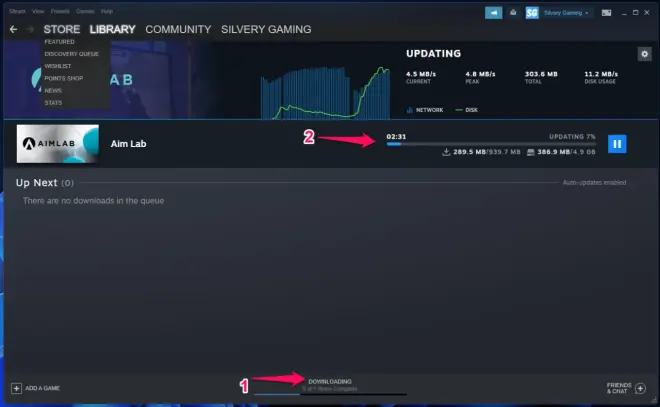Open the SILVERY GAMING profile tab
This screenshot has height=407, width=660.
266,29
